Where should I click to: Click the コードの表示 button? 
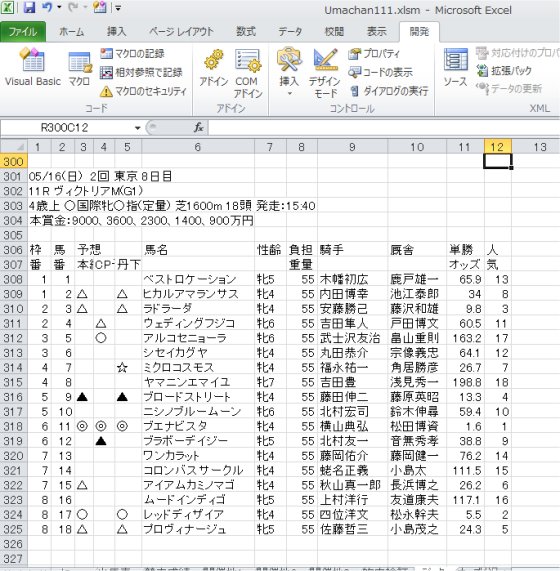(x=381, y=72)
